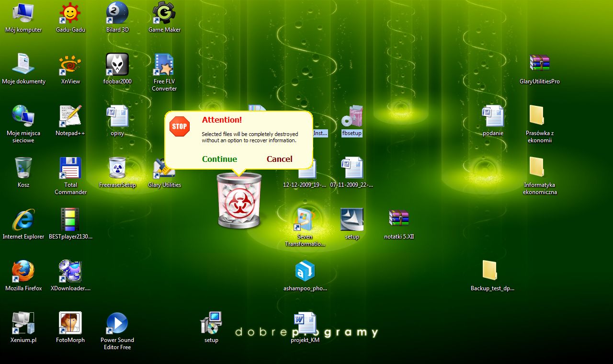
Task: Start FotoMorph
Action: pyautogui.click(x=70, y=322)
